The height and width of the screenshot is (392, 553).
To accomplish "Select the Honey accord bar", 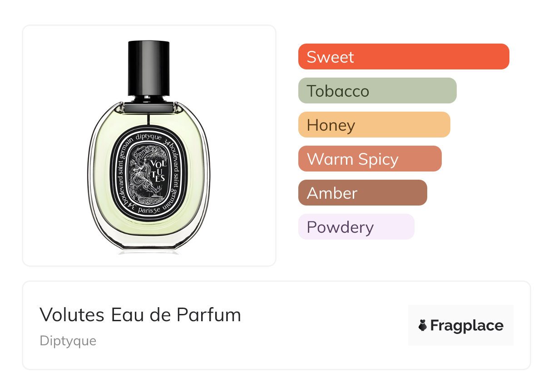I will click(374, 125).
